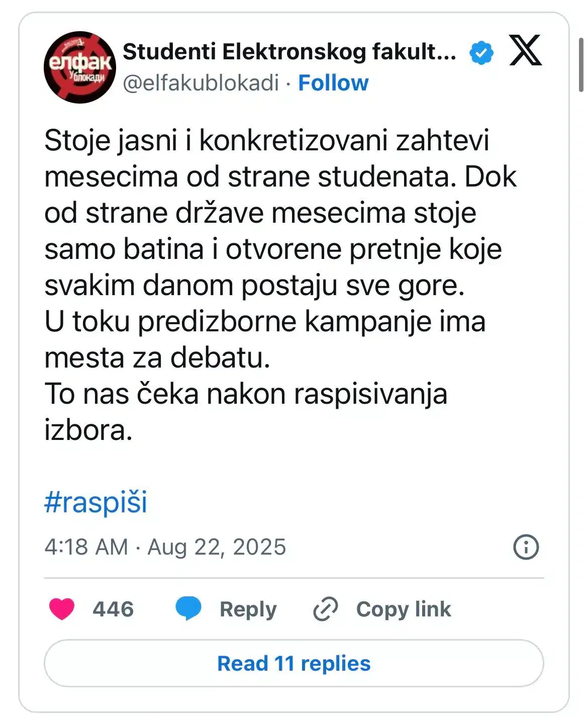
Task: Open the tweet info icon
Action: [x=526, y=547]
